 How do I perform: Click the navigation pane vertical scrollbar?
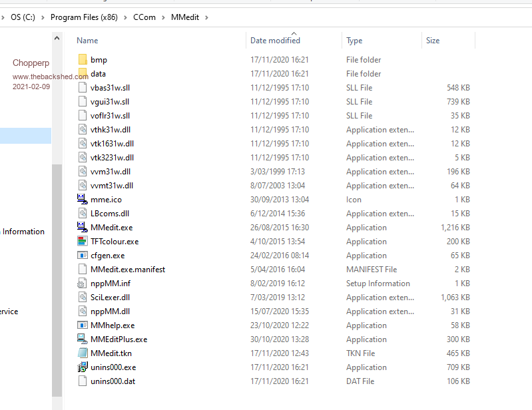57,266
